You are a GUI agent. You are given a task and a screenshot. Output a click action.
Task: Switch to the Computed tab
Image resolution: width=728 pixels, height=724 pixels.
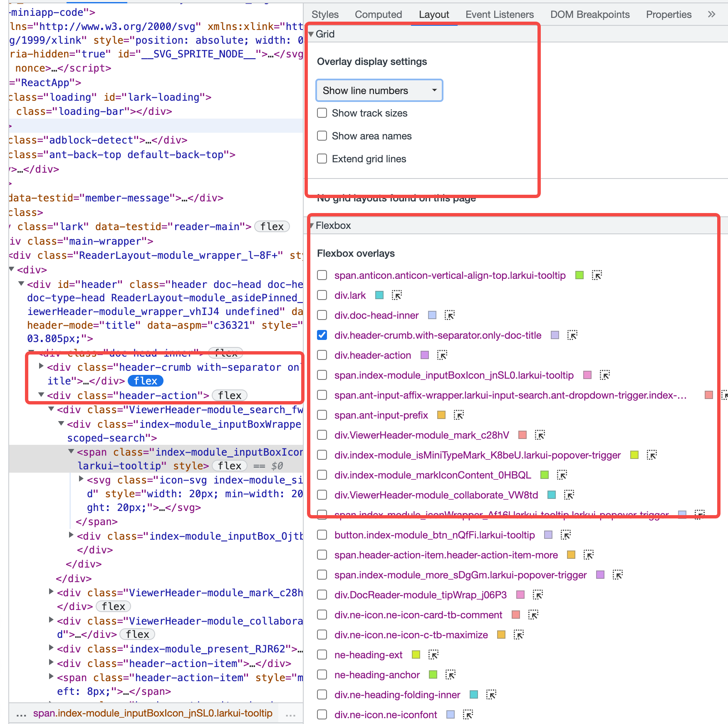(378, 15)
